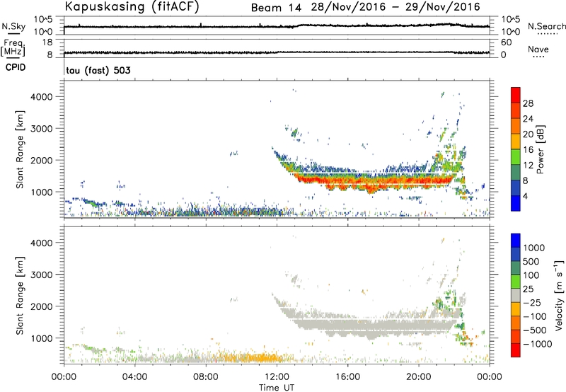Click the 04:00 time tick label
This screenshot has height=392, width=566.
134,377
